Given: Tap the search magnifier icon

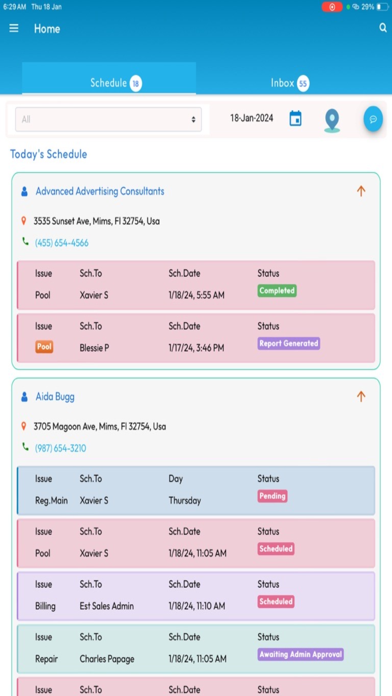Looking at the screenshot, I should coord(383,28).
